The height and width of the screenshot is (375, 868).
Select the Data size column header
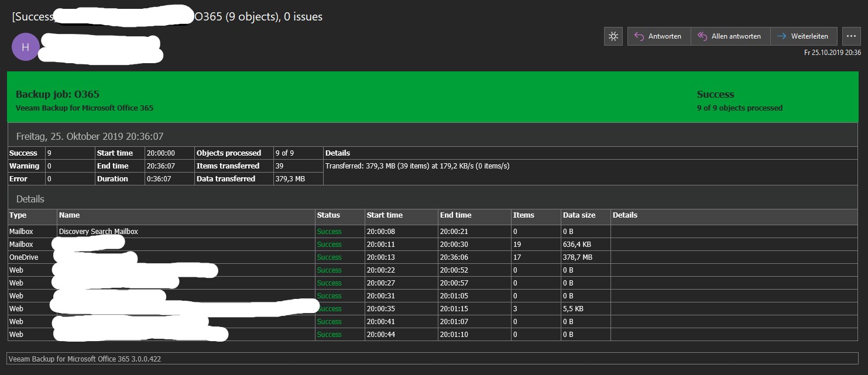579,215
